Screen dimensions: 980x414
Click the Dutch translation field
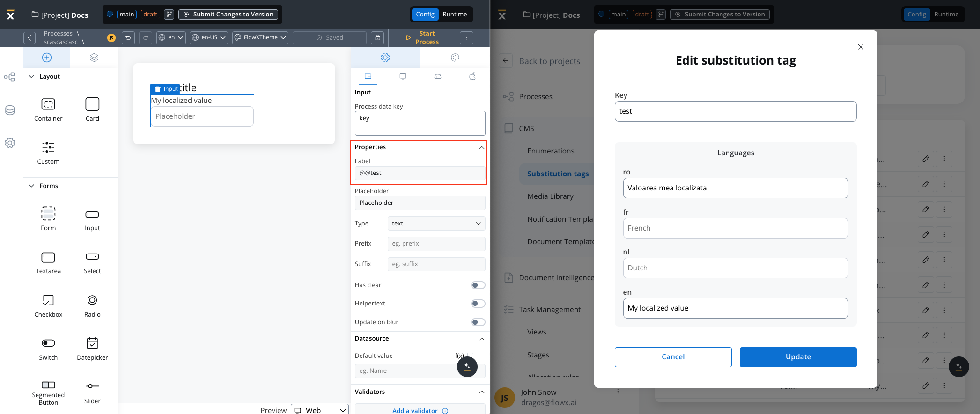[736, 268]
